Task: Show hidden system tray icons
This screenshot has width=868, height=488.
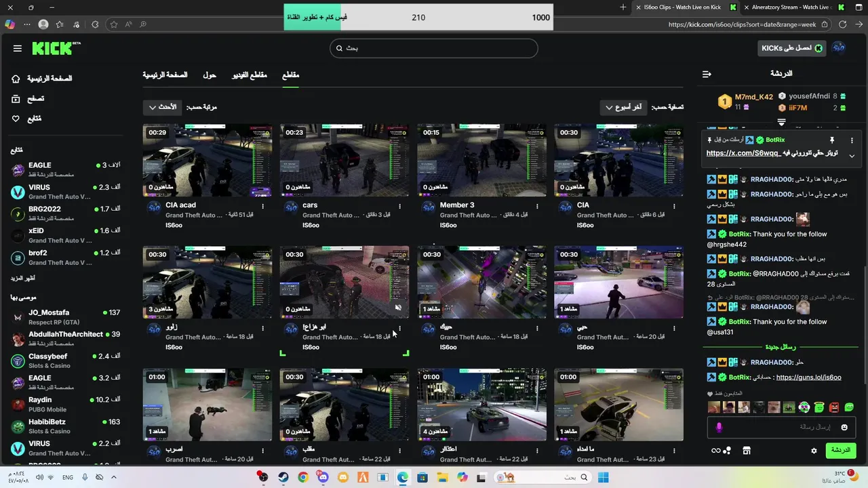Action: click(114, 477)
